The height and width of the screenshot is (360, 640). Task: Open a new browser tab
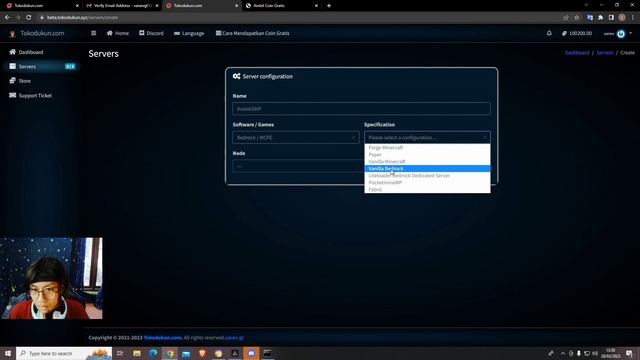pyautogui.click(x=329, y=6)
